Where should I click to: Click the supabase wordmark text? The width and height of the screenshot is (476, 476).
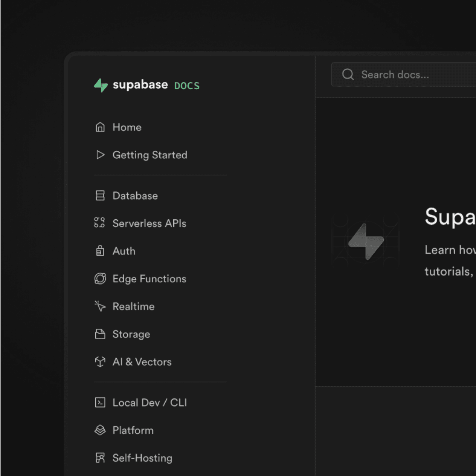pos(140,85)
